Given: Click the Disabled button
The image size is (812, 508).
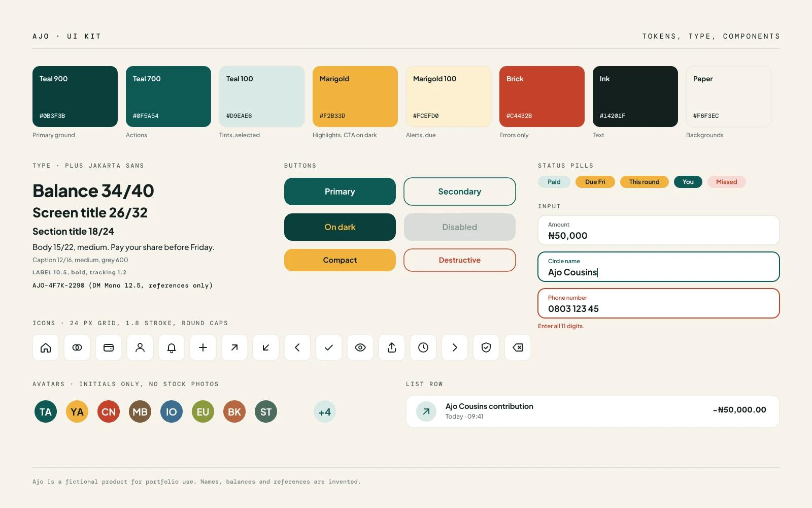Looking at the screenshot, I should coord(460,227).
